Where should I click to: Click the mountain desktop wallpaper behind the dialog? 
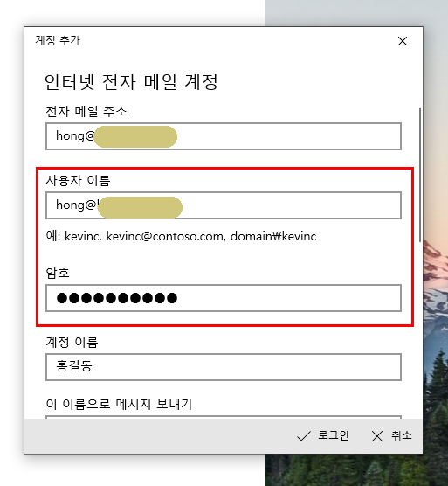pos(435,310)
